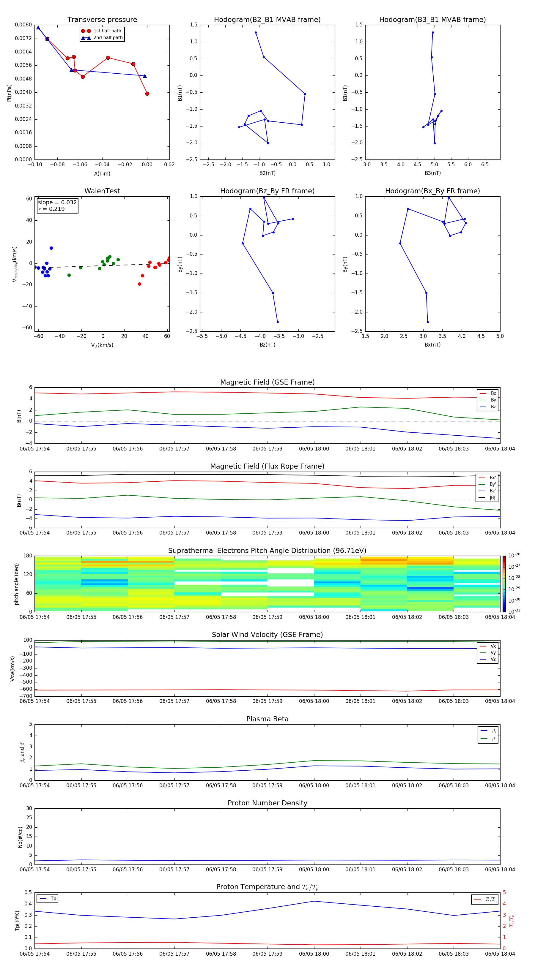Click the 'Bz' legend entry in GSE magnetic field

pos(488,407)
